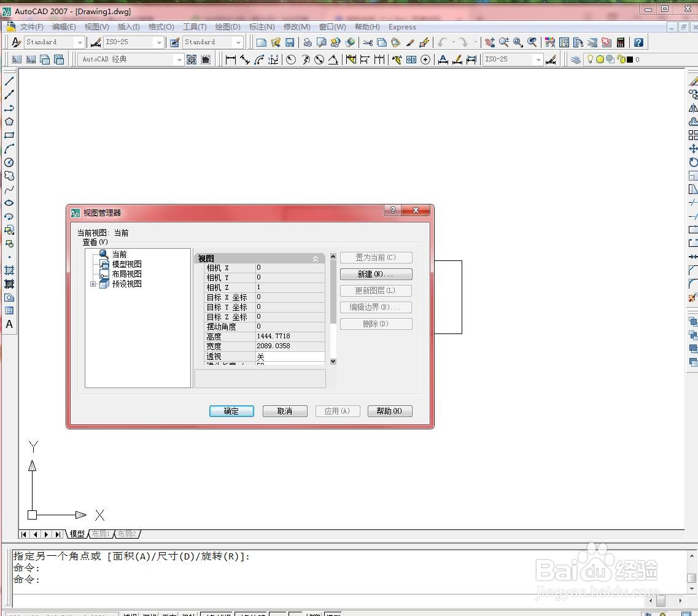Open the QuickCalc calculator icon
698x616 pixels.
[x=621, y=42]
